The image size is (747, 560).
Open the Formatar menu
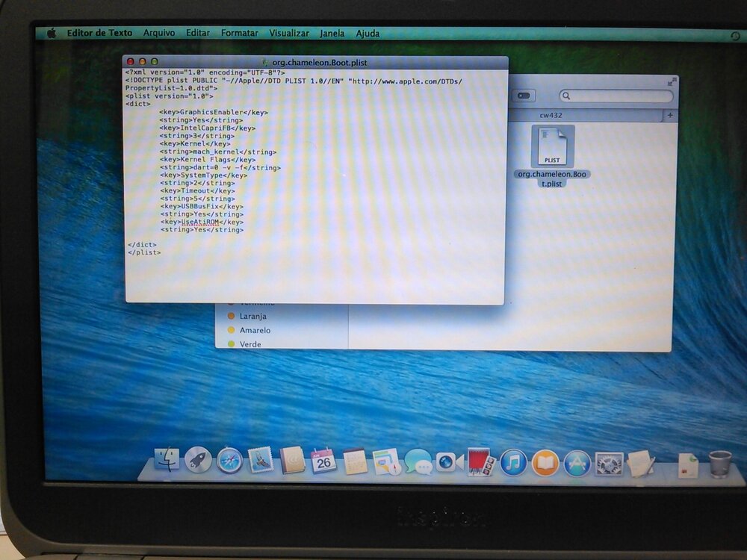click(239, 34)
